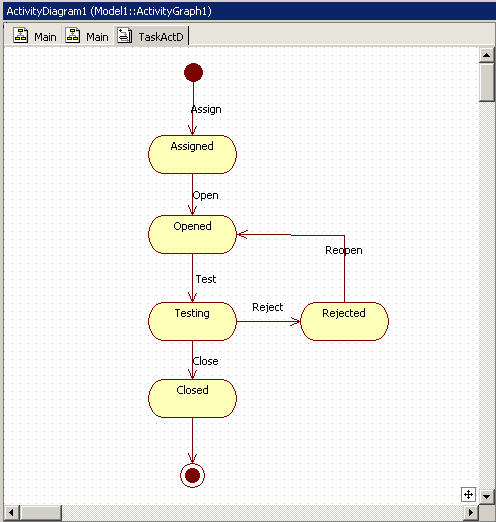Viewport: 496px width, 522px height.
Task: Select the Closed activity state
Action: [192, 398]
